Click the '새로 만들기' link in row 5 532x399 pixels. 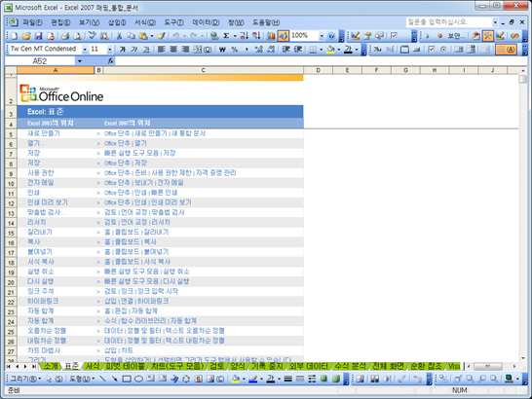44,133
